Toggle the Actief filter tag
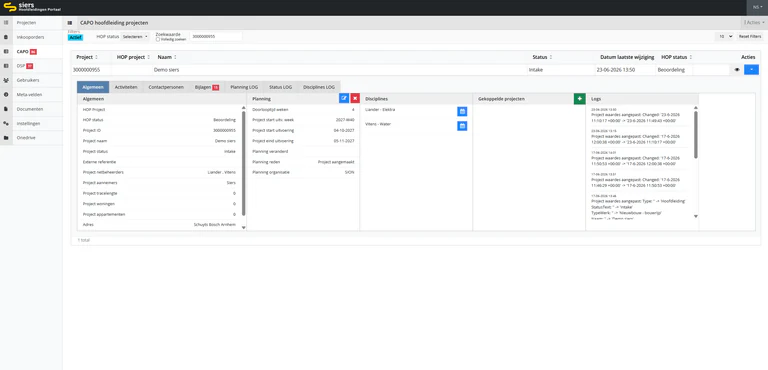The width and height of the screenshot is (768, 370). pos(75,37)
